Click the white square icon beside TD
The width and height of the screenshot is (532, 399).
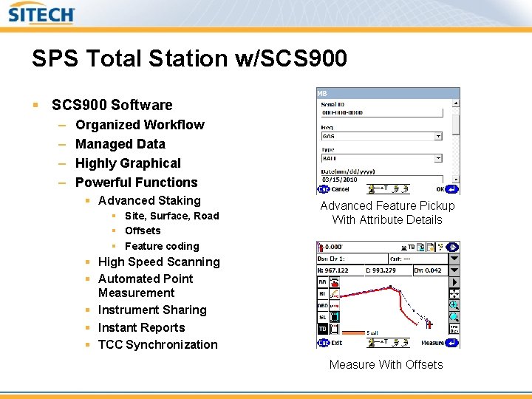pos(335,329)
